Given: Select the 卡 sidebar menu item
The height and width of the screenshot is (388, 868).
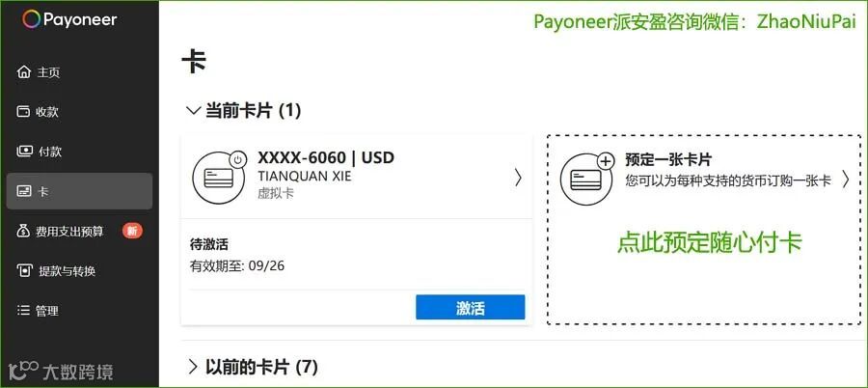Looking at the screenshot, I should (79, 191).
